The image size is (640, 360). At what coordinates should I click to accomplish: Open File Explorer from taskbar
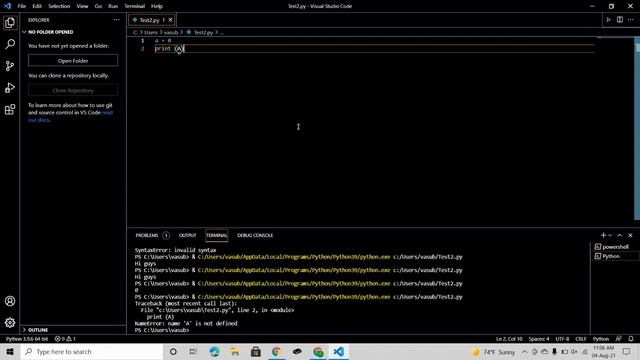click(x=235, y=351)
